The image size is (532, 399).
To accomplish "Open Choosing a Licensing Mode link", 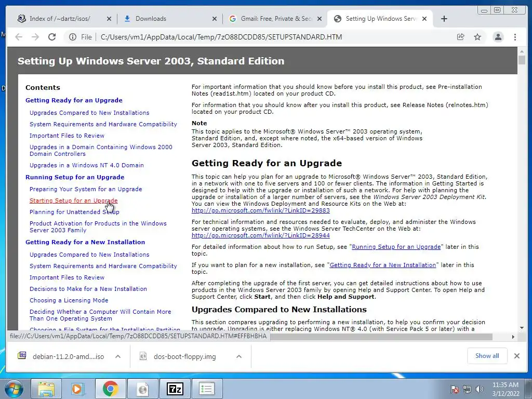I will tap(69, 300).
